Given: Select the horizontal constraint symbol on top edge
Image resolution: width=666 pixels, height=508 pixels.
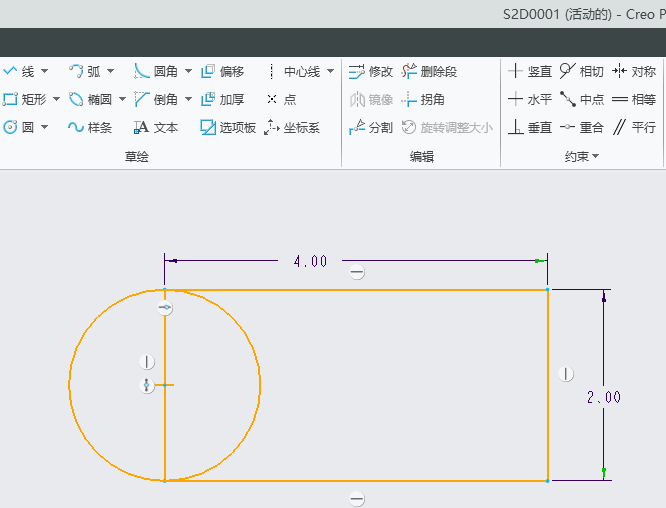Looking at the screenshot, I should pos(357,272).
